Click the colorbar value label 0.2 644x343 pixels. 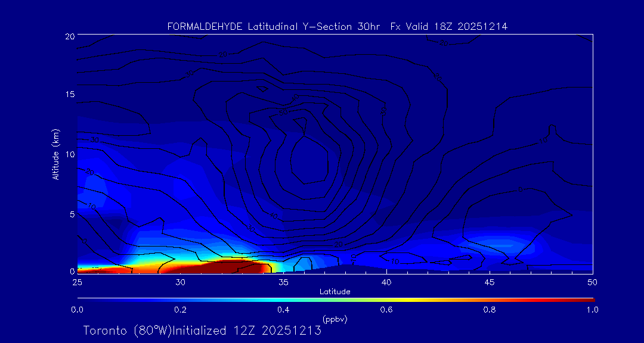(180, 310)
